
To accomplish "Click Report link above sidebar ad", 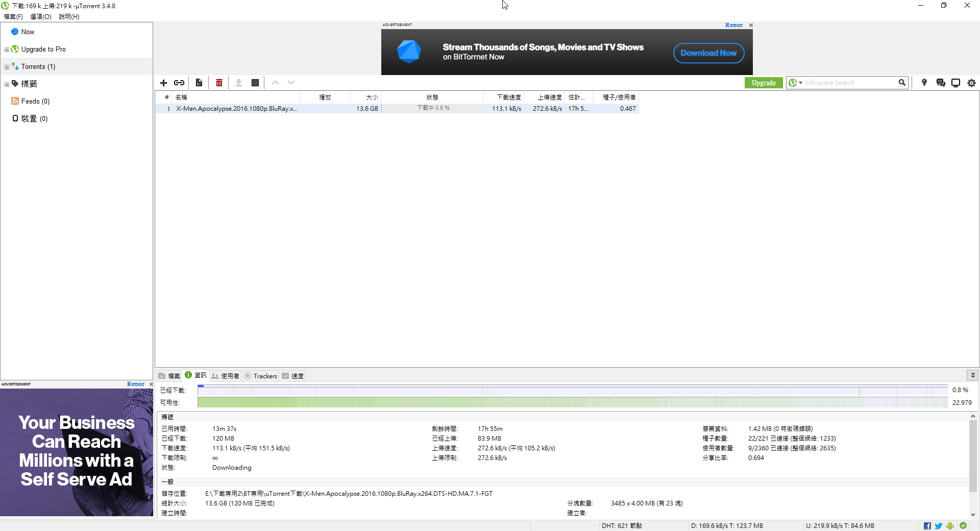I will click(136, 384).
